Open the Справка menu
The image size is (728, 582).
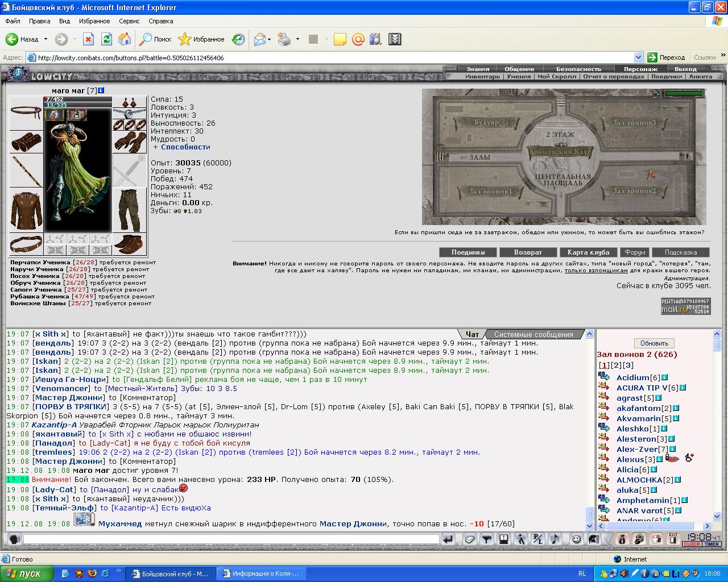[160, 21]
